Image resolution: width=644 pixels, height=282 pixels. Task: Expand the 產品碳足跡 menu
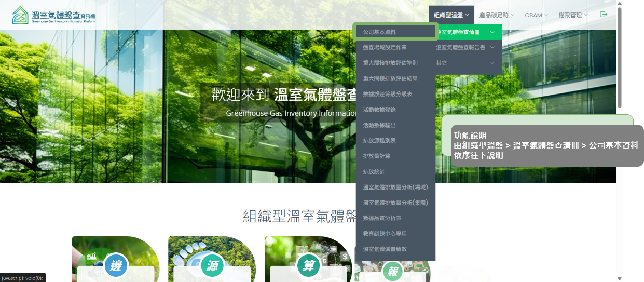coord(497,15)
